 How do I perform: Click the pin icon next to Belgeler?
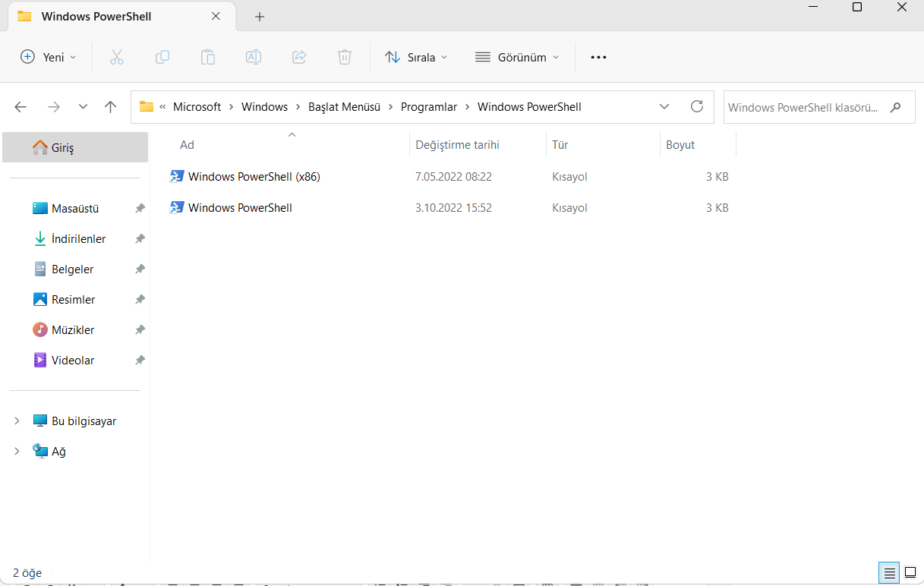tap(140, 269)
